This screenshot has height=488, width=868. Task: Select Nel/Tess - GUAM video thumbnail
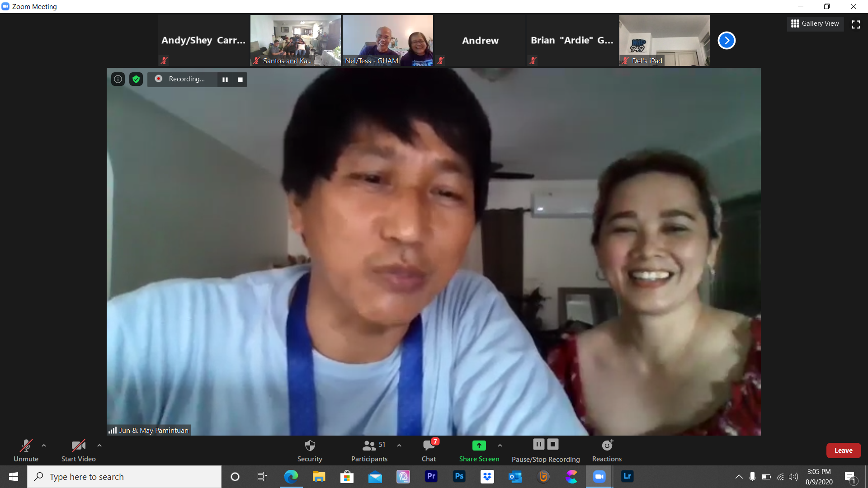pos(388,41)
